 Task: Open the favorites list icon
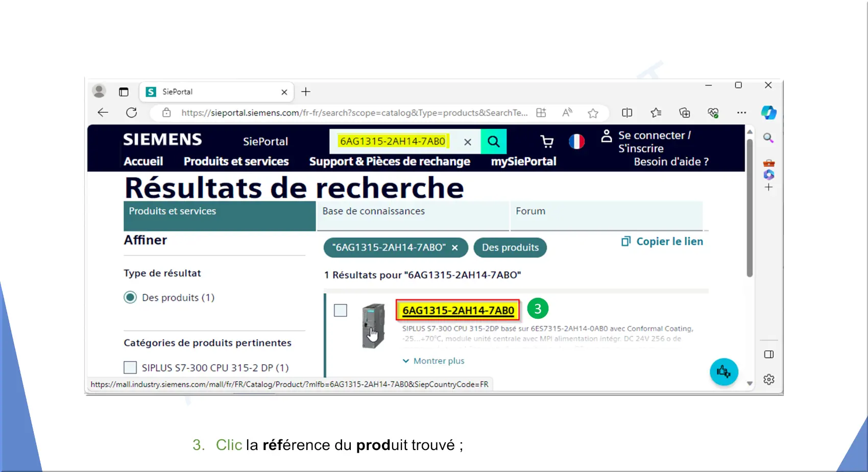tap(656, 112)
